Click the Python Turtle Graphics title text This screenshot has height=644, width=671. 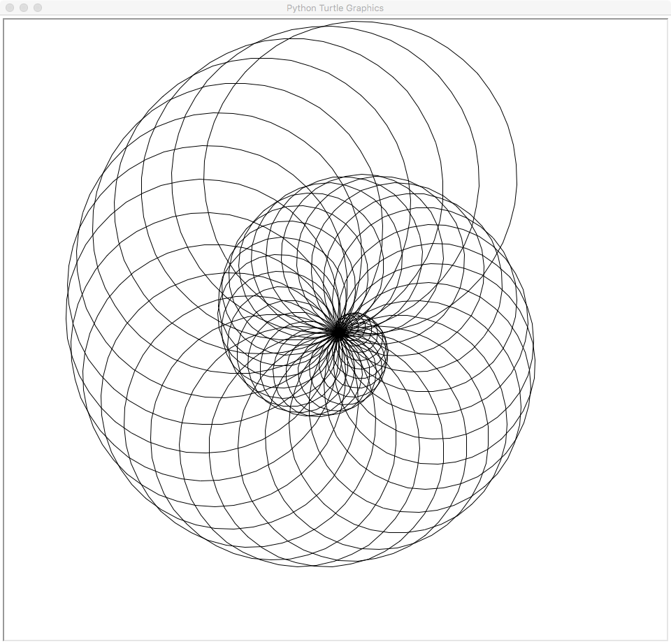[x=335, y=8]
